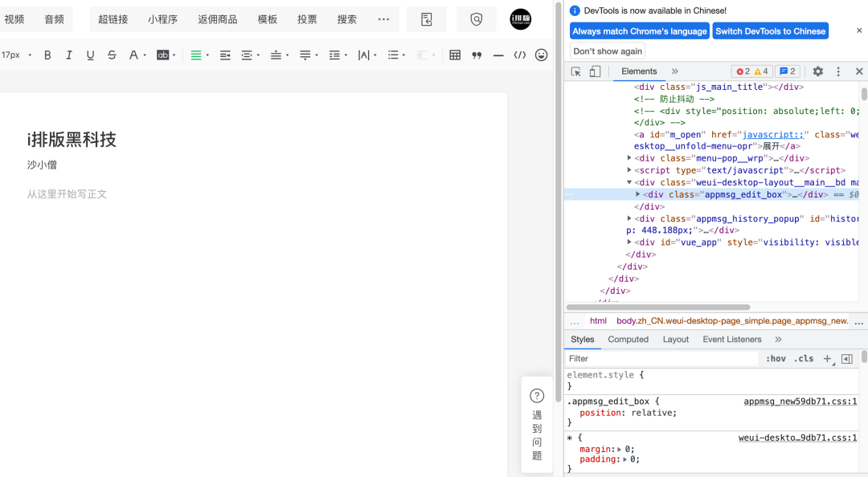Toggle italic formatting
868x477 pixels.
coord(68,55)
